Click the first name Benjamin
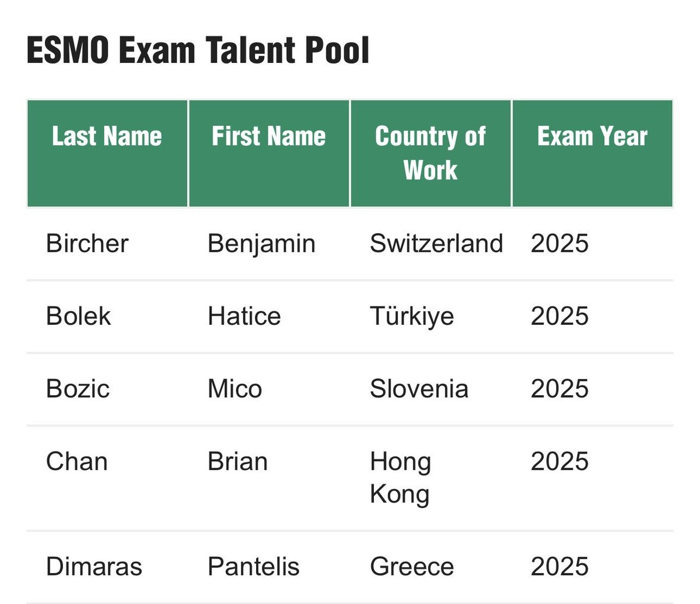The height and width of the screenshot is (604, 700). (261, 244)
